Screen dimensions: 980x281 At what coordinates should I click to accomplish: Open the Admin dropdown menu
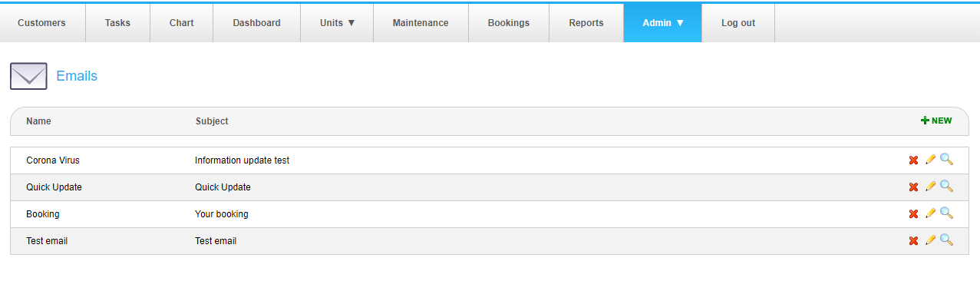point(663,23)
